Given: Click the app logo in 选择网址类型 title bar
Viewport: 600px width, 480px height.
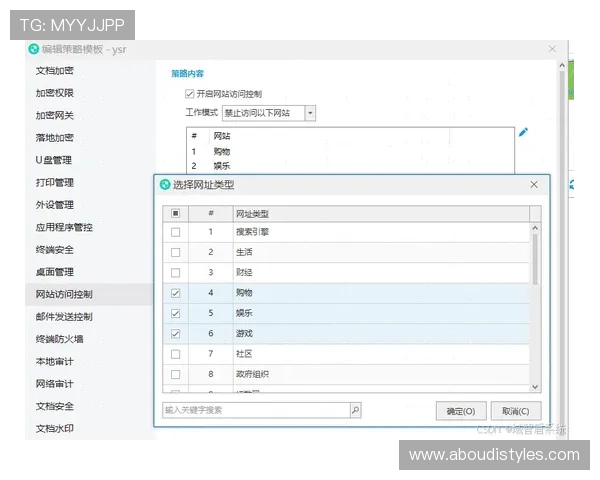Looking at the screenshot, I should pyautogui.click(x=165, y=184).
